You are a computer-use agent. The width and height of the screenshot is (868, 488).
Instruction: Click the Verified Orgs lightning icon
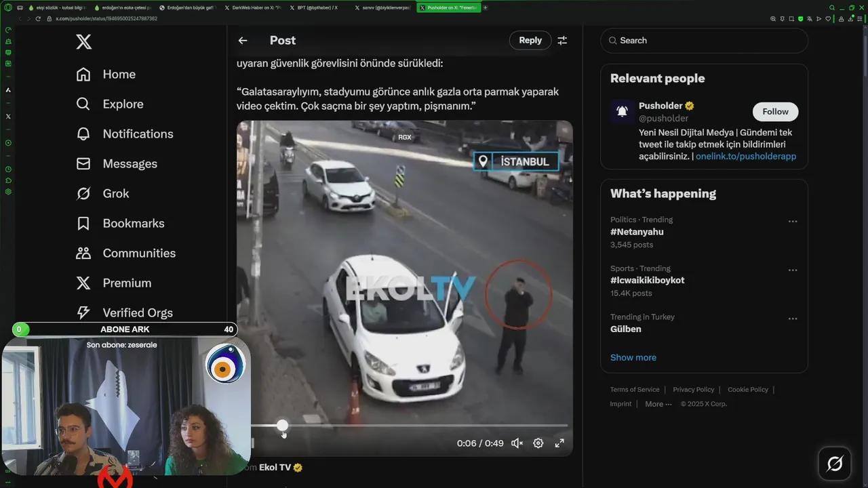click(83, 313)
